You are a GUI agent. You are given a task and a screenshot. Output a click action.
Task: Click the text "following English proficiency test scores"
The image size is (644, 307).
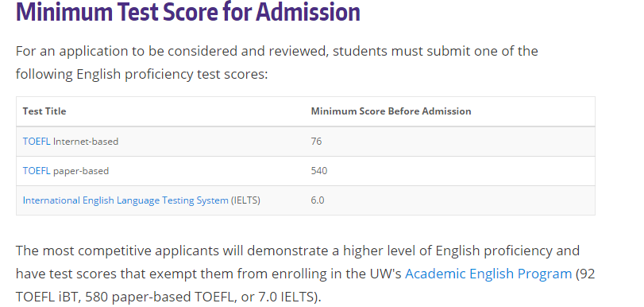click(x=140, y=75)
